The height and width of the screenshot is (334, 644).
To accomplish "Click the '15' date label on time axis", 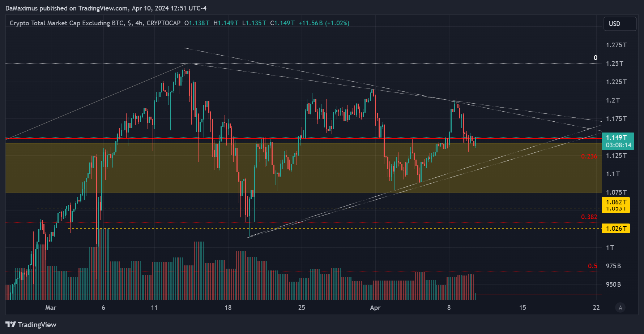I will (x=523, y=308).
